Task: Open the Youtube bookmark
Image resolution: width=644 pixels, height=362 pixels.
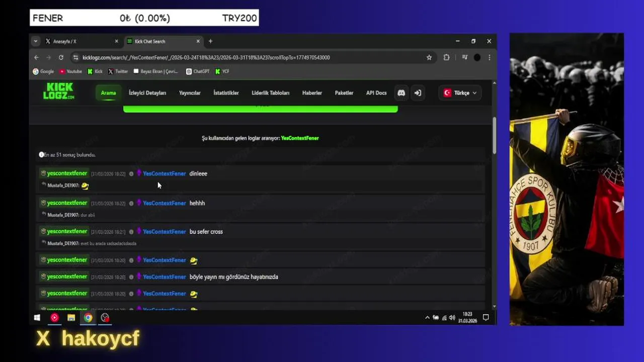Action: click(x=70, y=71)
